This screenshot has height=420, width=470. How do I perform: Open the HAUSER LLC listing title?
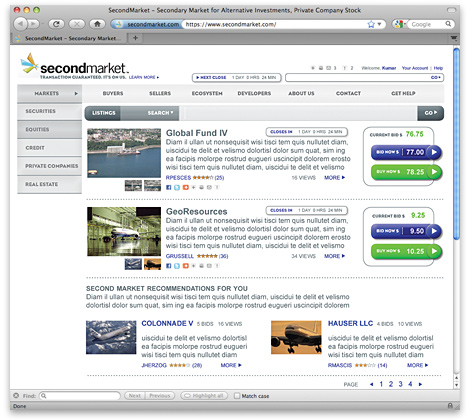(350, 323)
